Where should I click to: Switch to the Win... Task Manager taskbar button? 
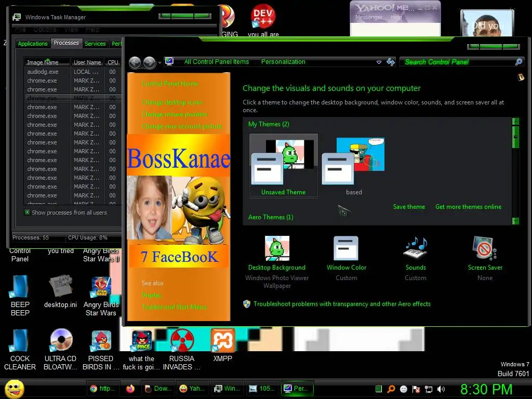click(228, 389)
